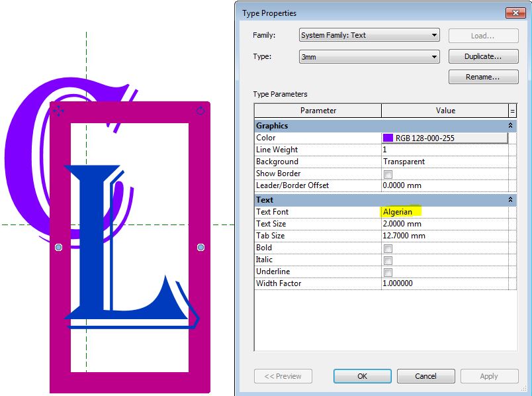The width and height of the screenshot is (532, 396).
Task: Select the right drag grip on the text note
Action: pos(200,247)
